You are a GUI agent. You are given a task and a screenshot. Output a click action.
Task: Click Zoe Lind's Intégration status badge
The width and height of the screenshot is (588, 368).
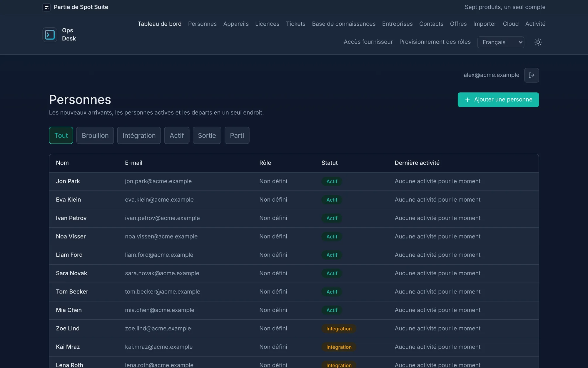tap(339, 329)
